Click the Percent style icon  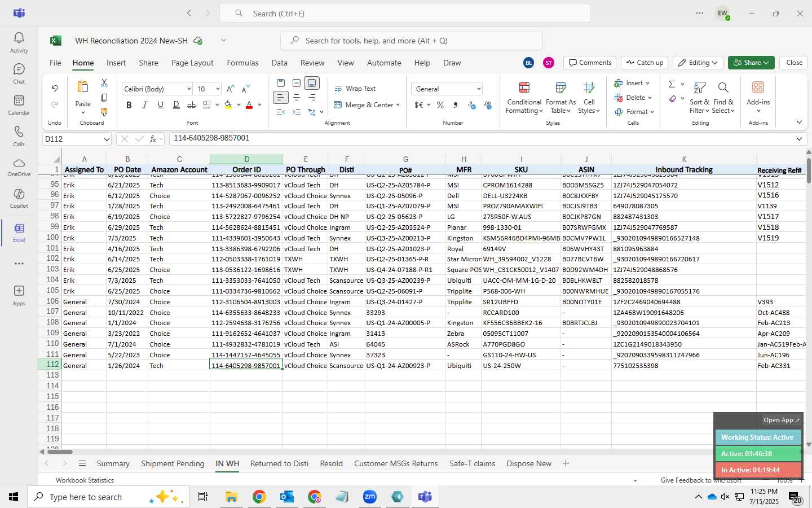[440, 105]
